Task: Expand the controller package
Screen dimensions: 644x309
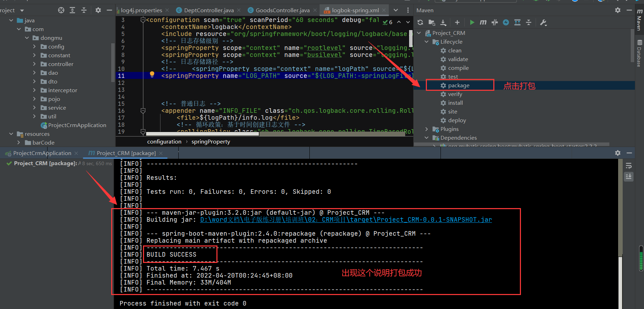Action: click(34, 64)
